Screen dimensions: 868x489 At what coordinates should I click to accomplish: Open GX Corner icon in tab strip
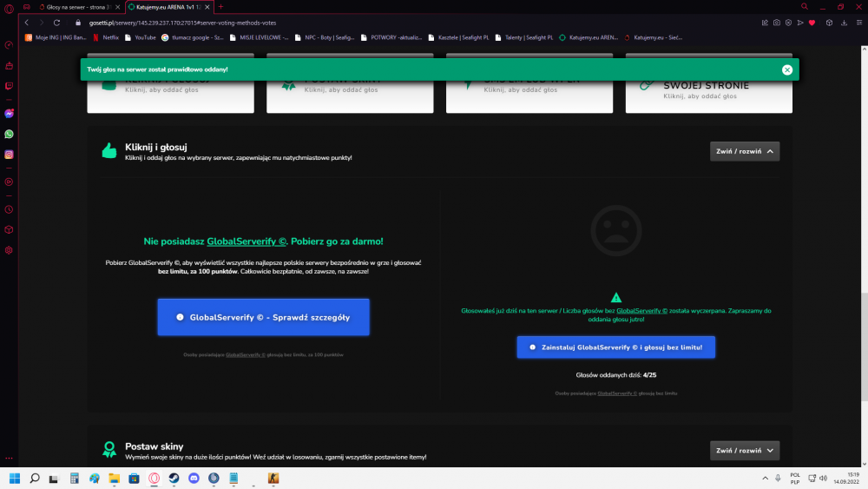point(27,7)
